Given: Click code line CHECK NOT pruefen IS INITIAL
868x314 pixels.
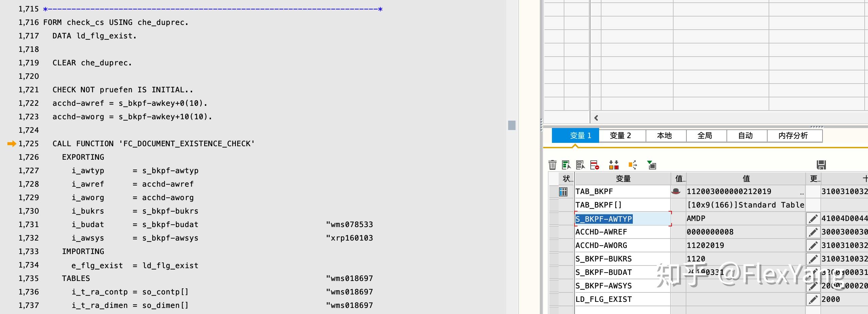Looking at the screenshot, I should tap(123, 90).
